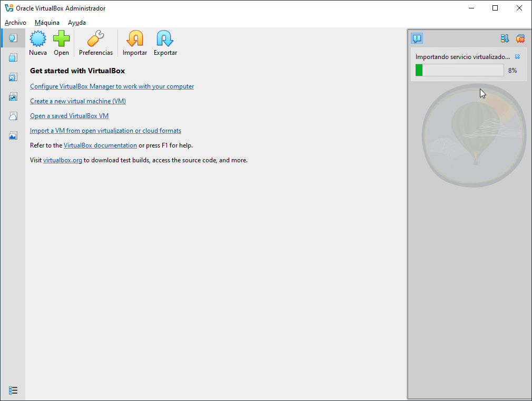Select the cloud icon in left sidebar

click(x=13, y=116)
